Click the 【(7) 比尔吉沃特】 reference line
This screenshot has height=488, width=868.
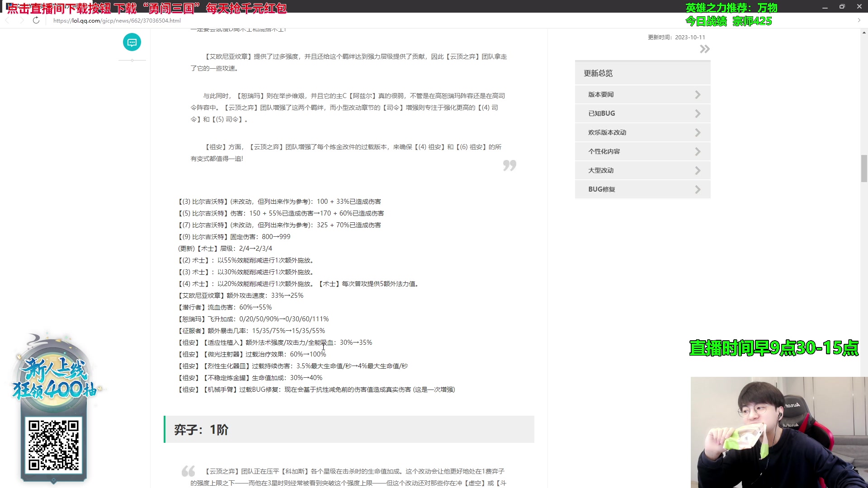point(279,225)
